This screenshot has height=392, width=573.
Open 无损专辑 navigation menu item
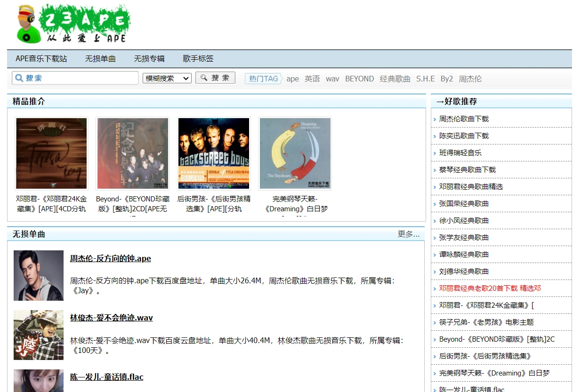149,59
